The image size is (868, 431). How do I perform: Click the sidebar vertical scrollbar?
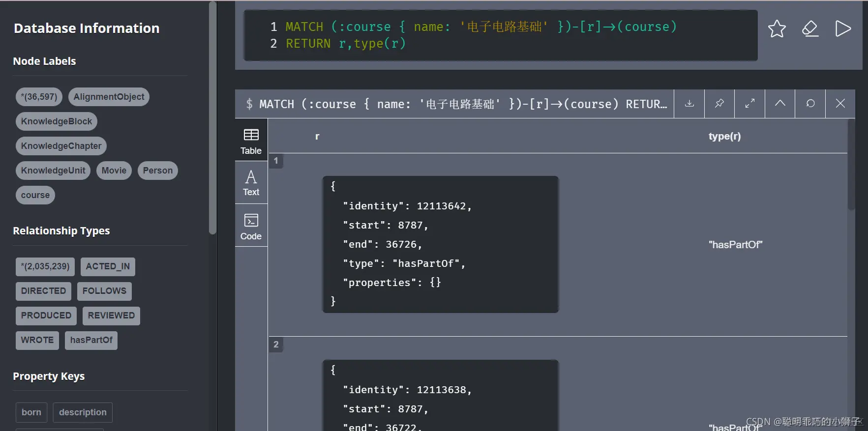(212, 118)
